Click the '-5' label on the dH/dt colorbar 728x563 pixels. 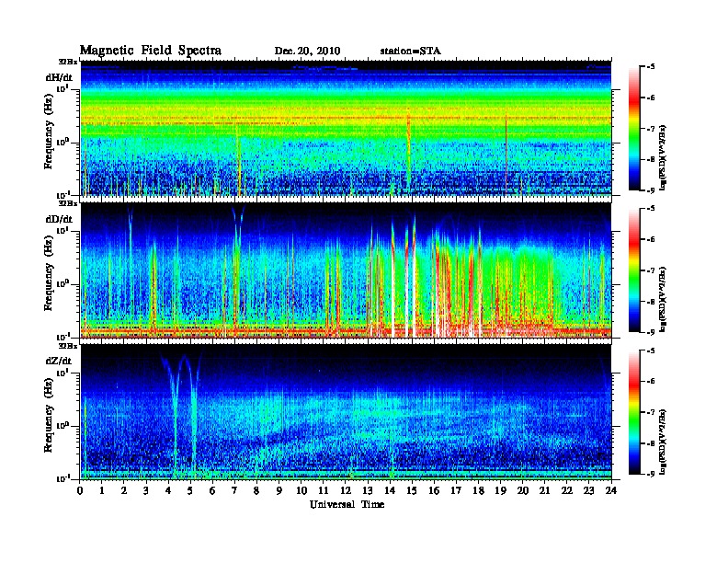(650, 67)
